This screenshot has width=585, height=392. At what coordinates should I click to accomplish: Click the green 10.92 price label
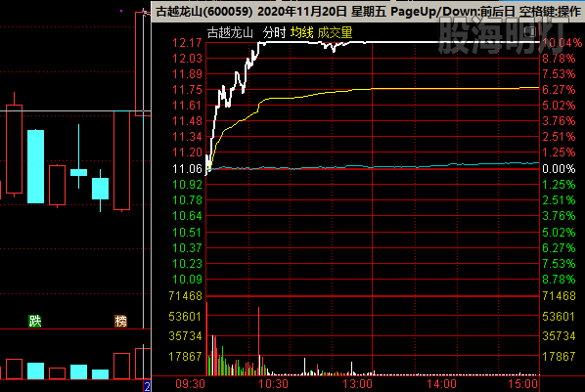coord(187,184)
